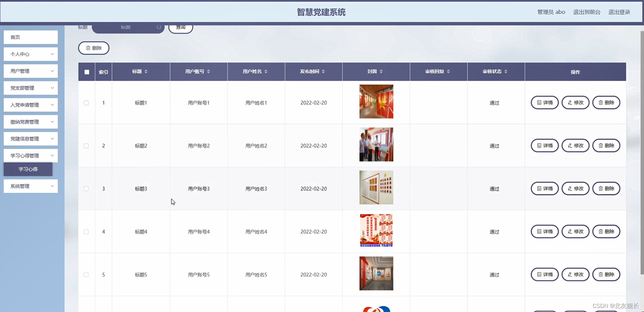
Task: Click sort arrows on 用户账号 column header
Action: click(209, 72)
